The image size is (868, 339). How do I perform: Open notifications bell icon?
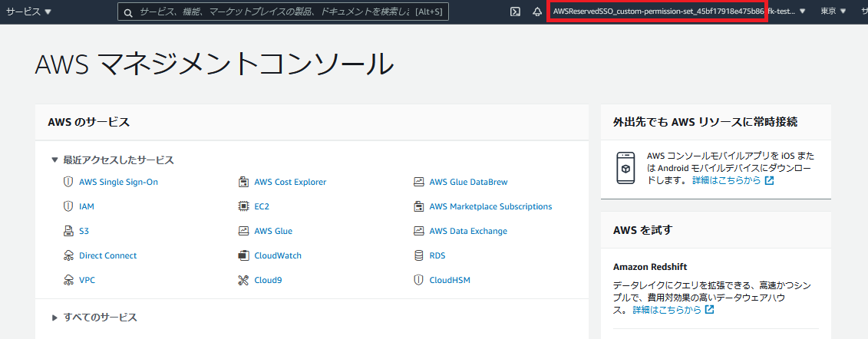click(x=537, y=12)
